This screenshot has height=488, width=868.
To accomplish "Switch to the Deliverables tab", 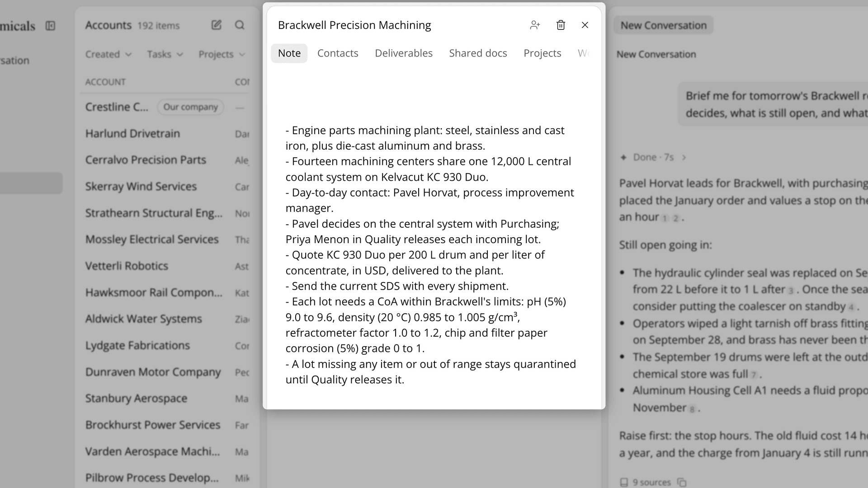I will (x=404, y=53).
